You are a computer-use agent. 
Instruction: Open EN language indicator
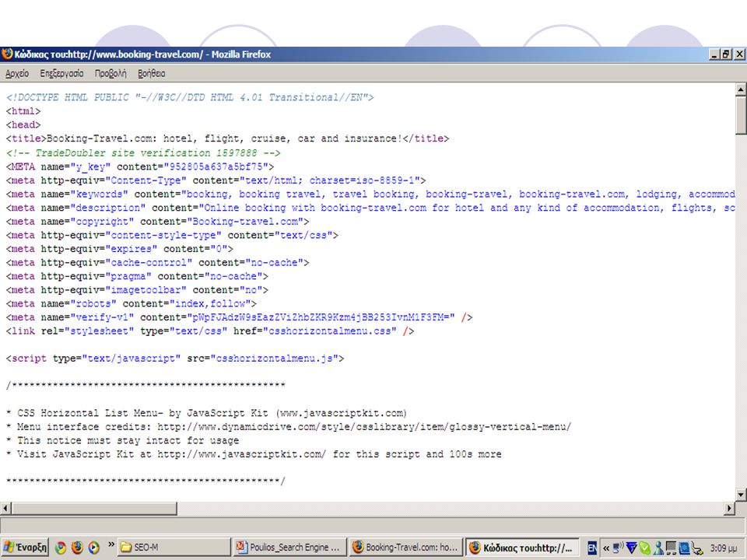click(x=592, y=548)
